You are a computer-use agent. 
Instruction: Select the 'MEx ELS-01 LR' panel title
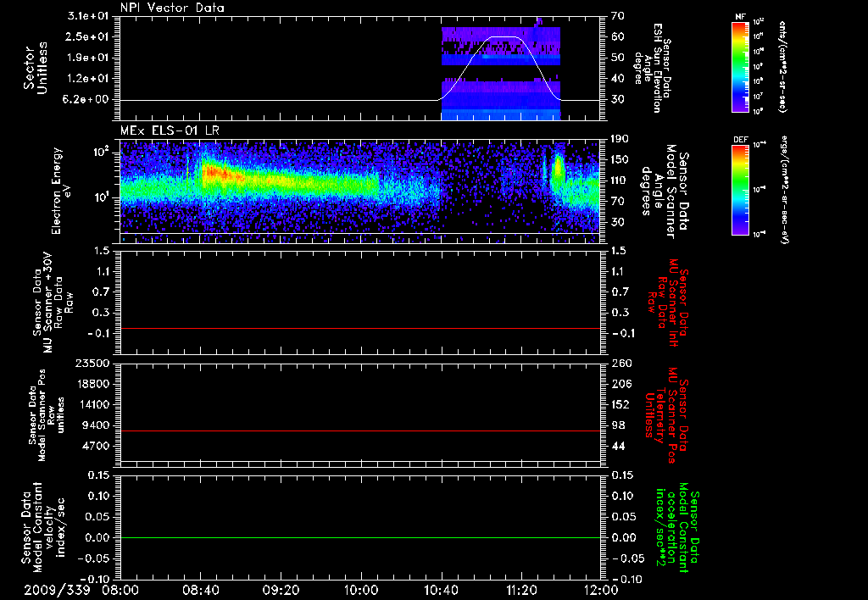coord(170,131)
